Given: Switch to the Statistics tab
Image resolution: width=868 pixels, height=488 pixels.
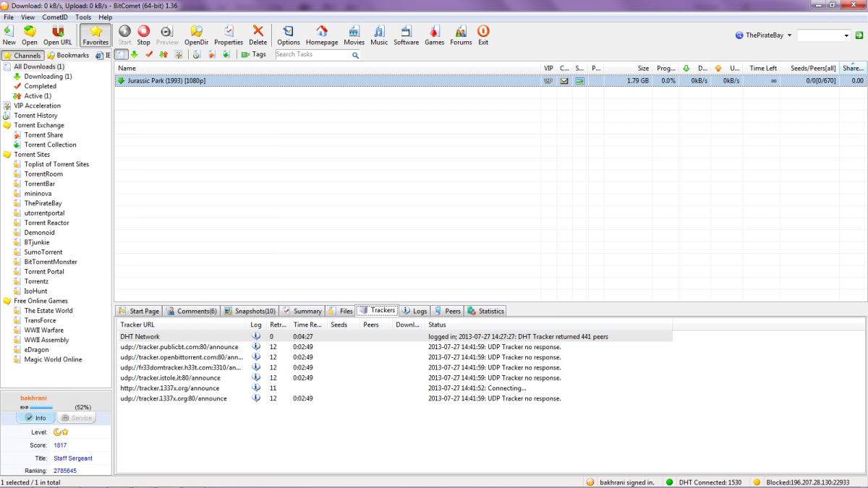Looking at the screenshot, I should pos(486,311).
